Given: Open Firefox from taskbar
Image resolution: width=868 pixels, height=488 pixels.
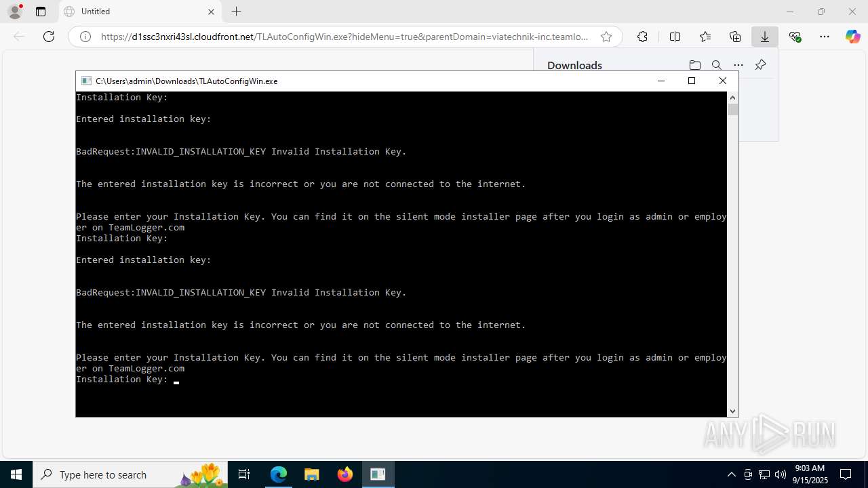Looking at the screenshot, I should pos(344,474).
